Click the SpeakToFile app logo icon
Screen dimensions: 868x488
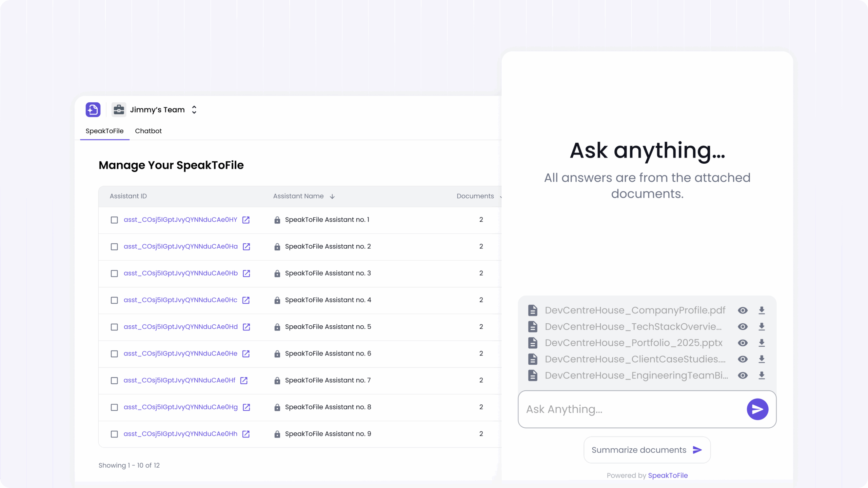coord(93,110)
